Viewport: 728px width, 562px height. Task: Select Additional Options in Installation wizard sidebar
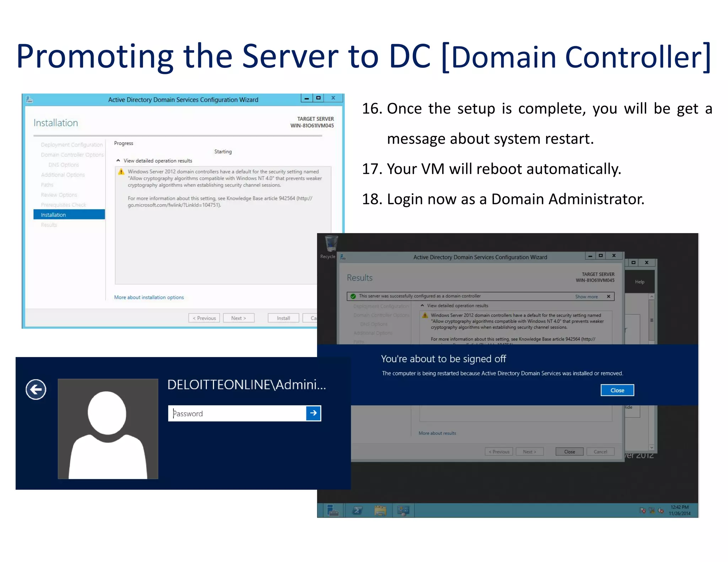click(63, 175)
